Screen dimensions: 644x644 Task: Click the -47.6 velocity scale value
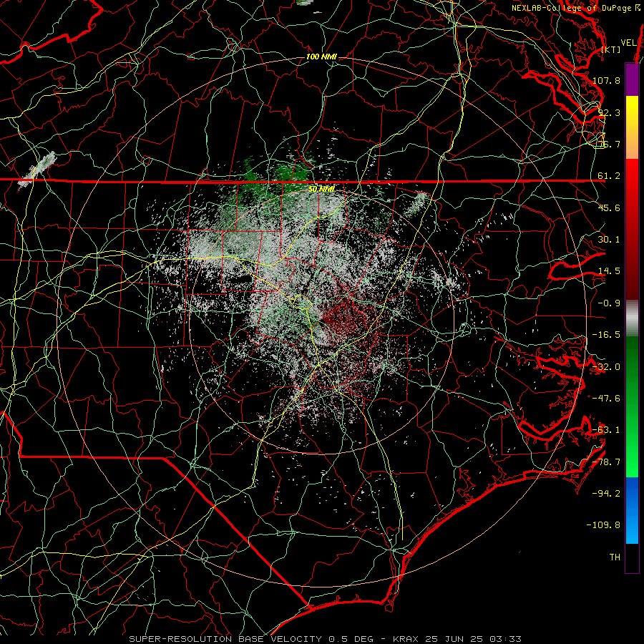coord(606,399)
